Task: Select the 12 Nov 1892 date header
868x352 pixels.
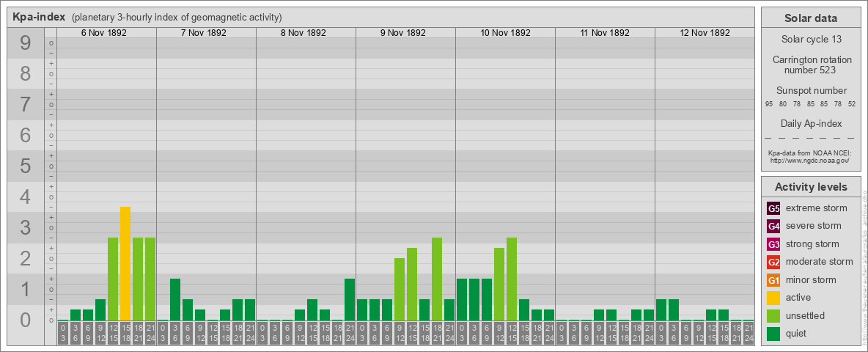Action: pyautogui.click(x=705, y=33)
